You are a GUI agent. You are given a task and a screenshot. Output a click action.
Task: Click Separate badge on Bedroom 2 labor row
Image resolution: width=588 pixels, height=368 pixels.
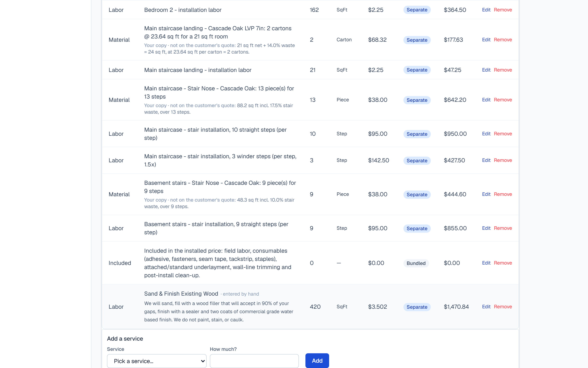tap(417, 10)
